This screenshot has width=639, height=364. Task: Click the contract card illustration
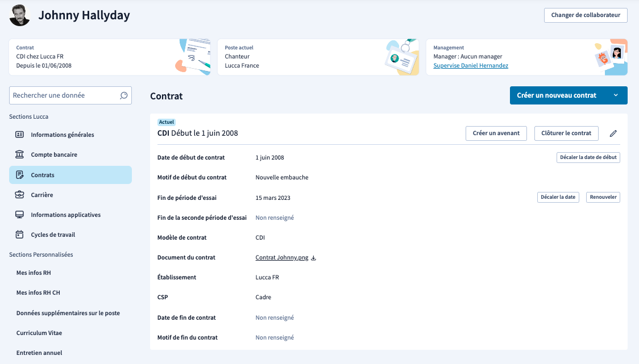tap(193, 57)
